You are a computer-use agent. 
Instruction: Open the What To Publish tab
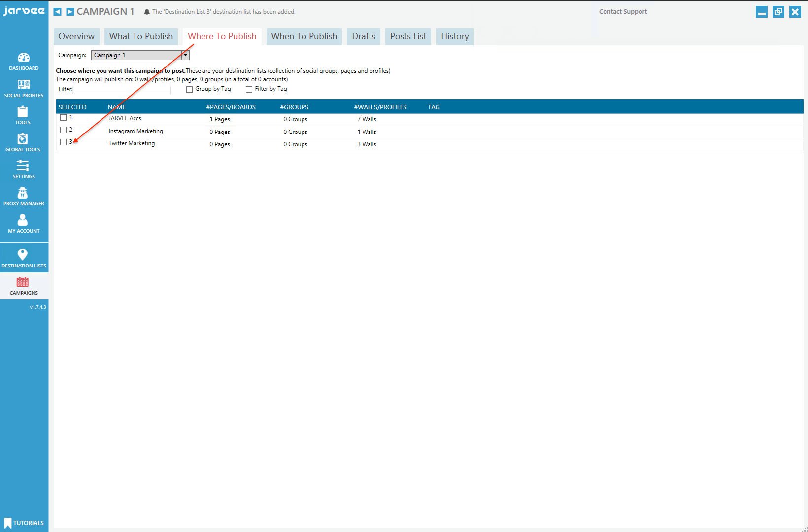(141, 36)
